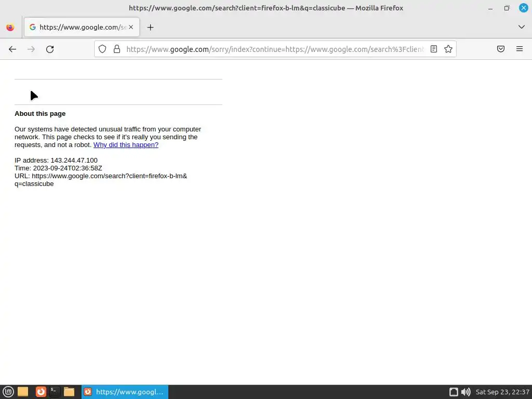Image resolution: width=532 pixels, height=399 pixels.
Task: Click the tray notification area icon
Action: (454, 392)
